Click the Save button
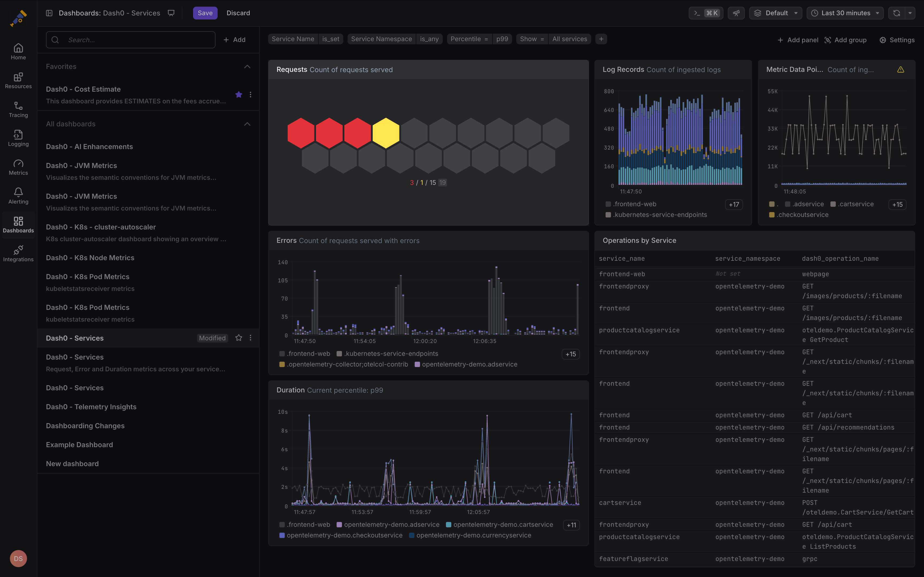Screen dimensions: 924x577 tap(205, 13)
